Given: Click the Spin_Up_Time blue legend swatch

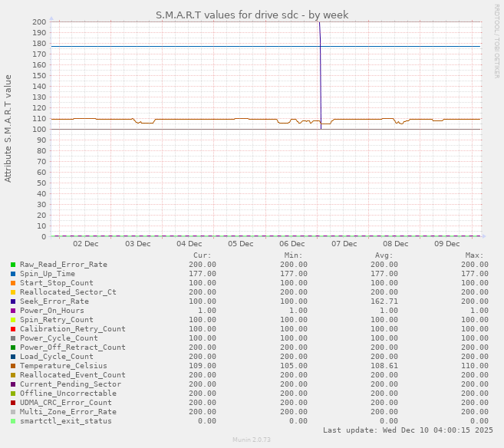Looking at the screenshot, I should pyautogui.click(x=13, y=274).
